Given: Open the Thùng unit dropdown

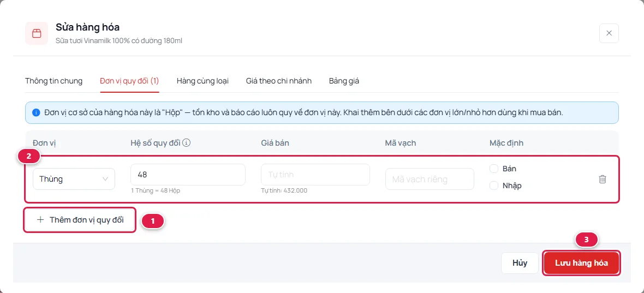Looking at the screenshot, I should 74,179.
